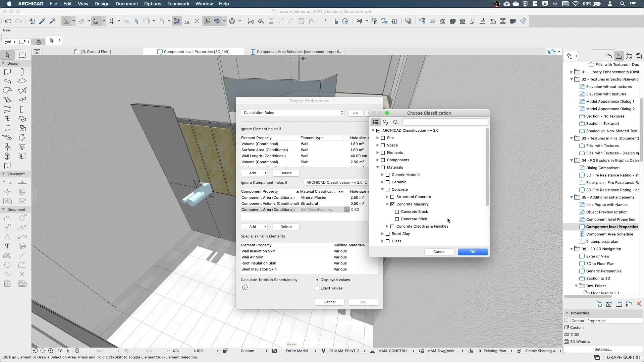This screenshot has width=644, height=362.
Task: Switch to Component Area Schedule tab
Action: [x=296, y=52]
